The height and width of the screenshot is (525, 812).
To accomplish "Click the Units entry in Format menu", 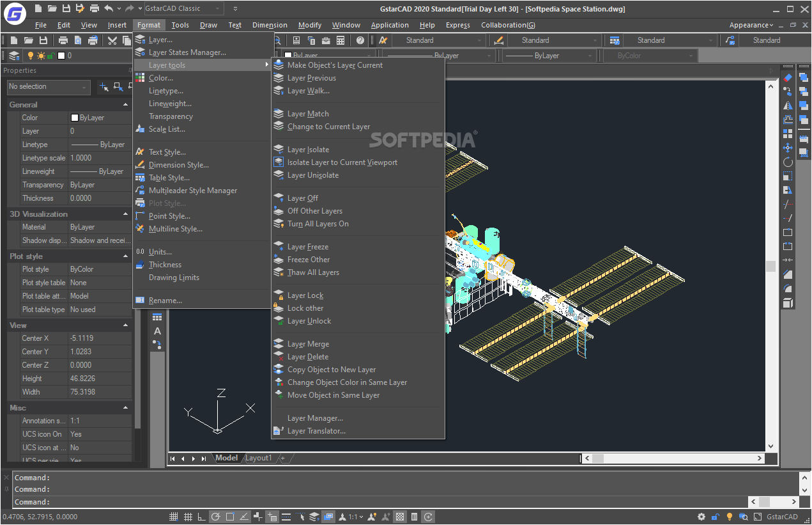I will [203, 252].
